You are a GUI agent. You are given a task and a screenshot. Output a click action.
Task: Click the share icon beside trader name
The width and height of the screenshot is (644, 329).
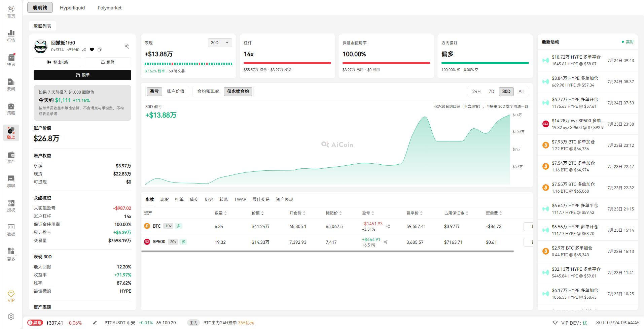pos(127,46)
